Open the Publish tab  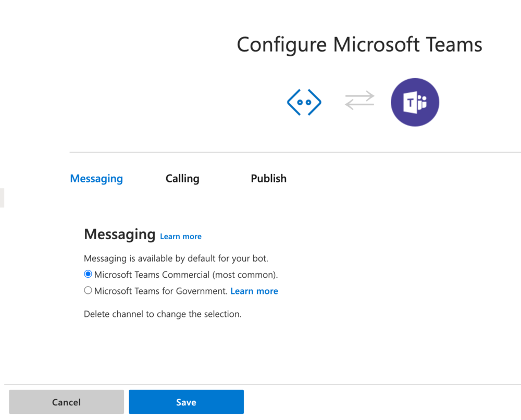(x=268, y=178)
